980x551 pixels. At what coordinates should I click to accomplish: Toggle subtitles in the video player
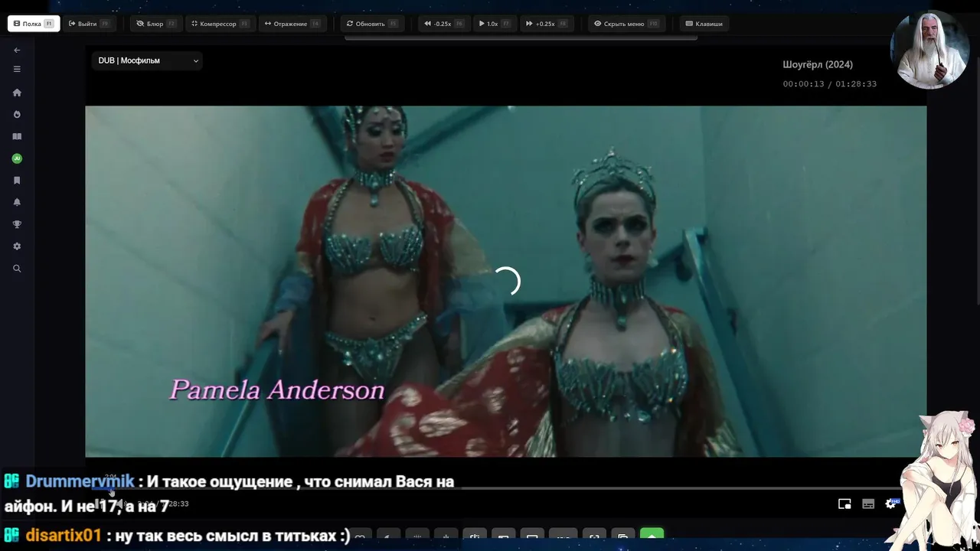point(868,504)
